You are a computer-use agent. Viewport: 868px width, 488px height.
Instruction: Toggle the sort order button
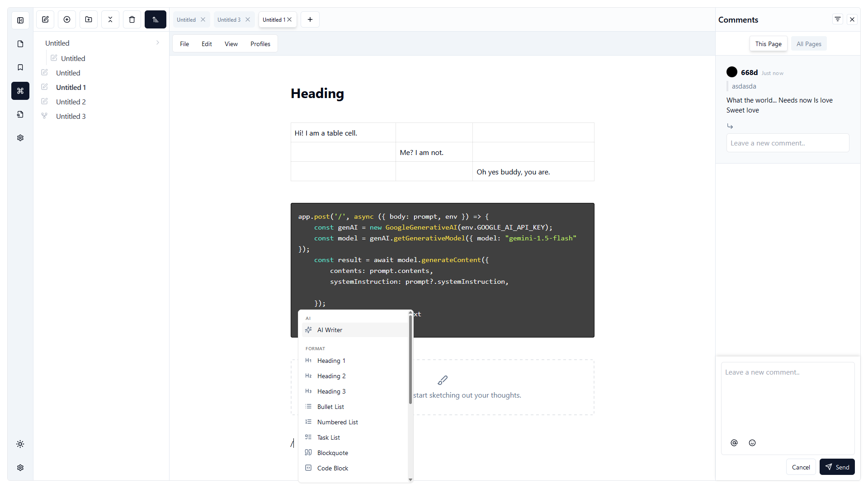coord(155,19)
